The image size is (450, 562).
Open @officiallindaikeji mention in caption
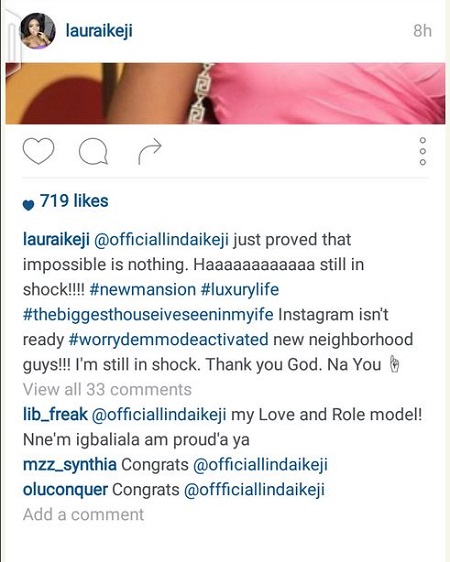point(161,240)
